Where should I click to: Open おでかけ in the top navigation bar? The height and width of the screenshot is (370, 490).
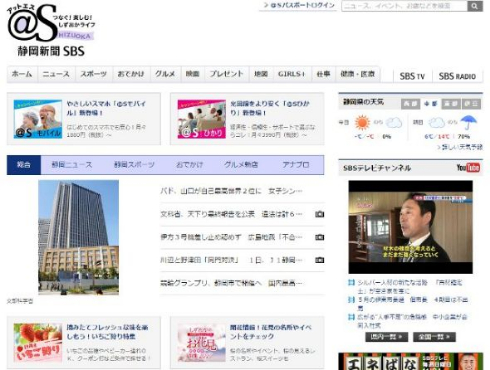coord(131,74)
